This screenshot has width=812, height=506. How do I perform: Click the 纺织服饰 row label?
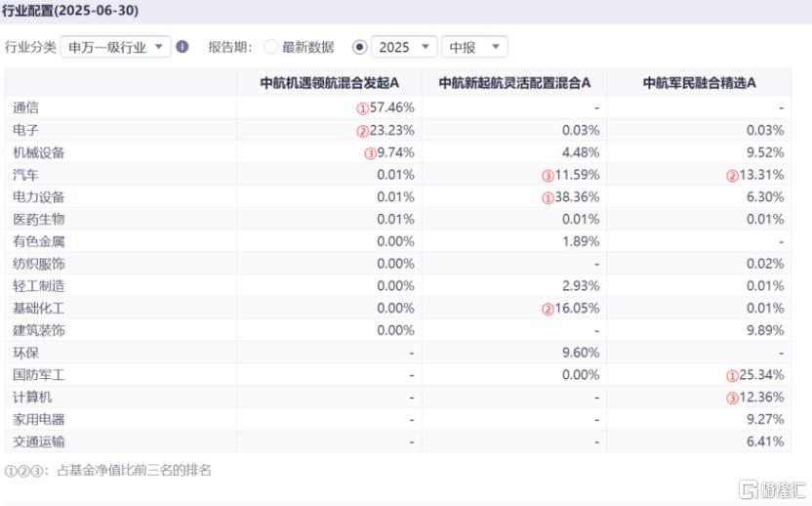point(38,264)
